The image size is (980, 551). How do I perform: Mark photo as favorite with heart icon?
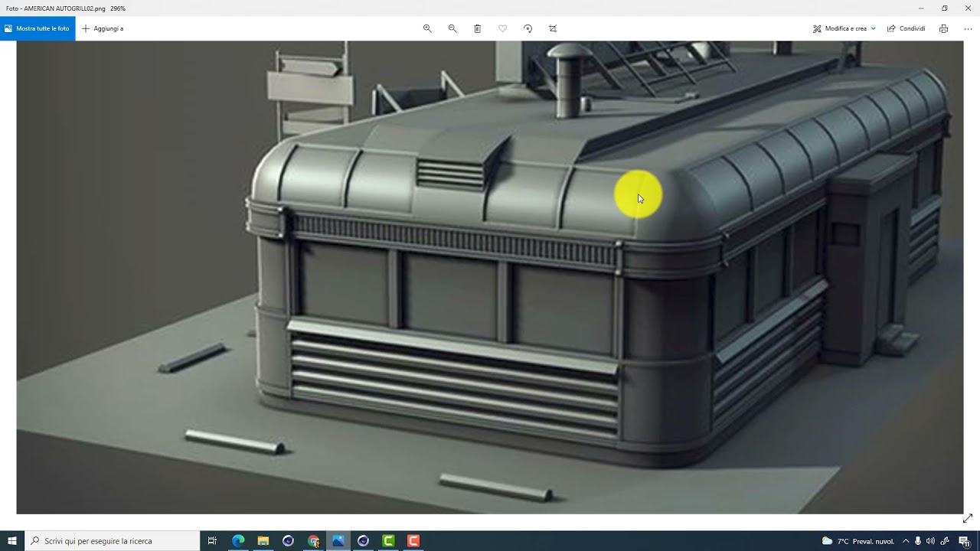pos(503,28)
